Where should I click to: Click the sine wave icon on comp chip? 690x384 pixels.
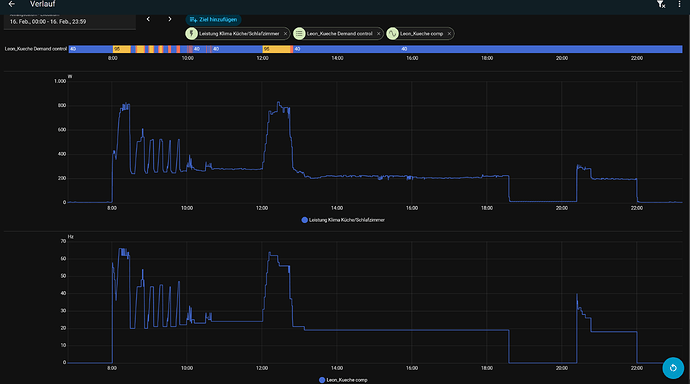click(x=393, y=33)
